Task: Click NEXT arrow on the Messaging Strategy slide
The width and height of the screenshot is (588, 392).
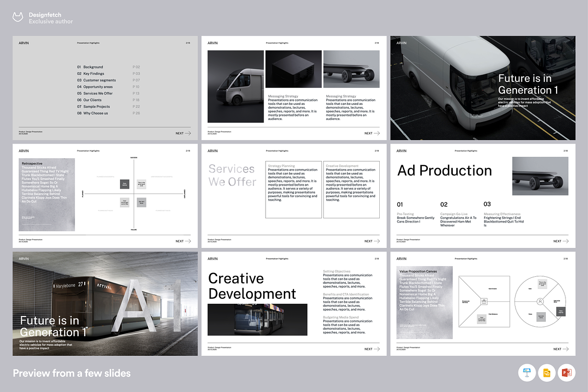Action: pos(372,133)
